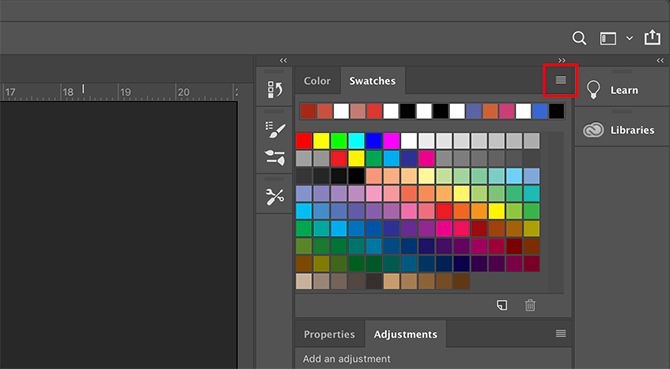Open the Swatches panel flyout menu

click(561, 80)
